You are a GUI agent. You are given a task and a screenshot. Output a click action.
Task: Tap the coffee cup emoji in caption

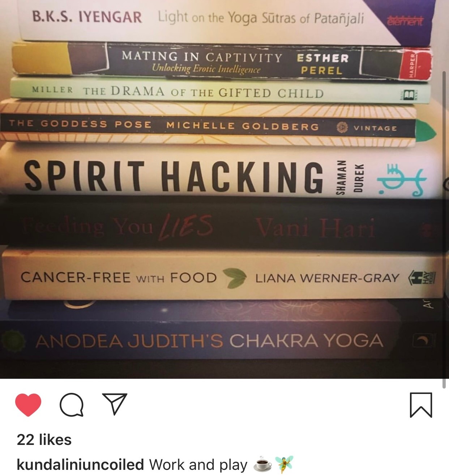pyautogui.click(x=262, y=464)
